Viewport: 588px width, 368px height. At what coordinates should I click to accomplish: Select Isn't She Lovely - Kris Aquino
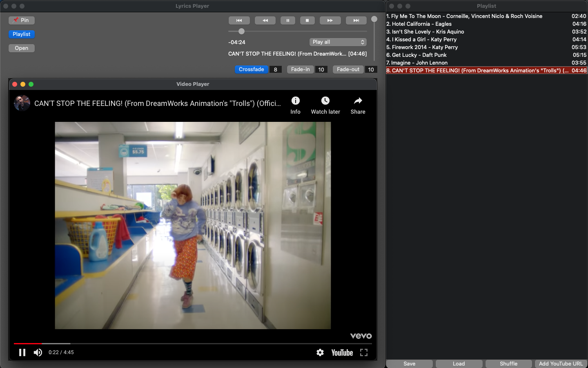pyautogui.click(x=486, y=32)
